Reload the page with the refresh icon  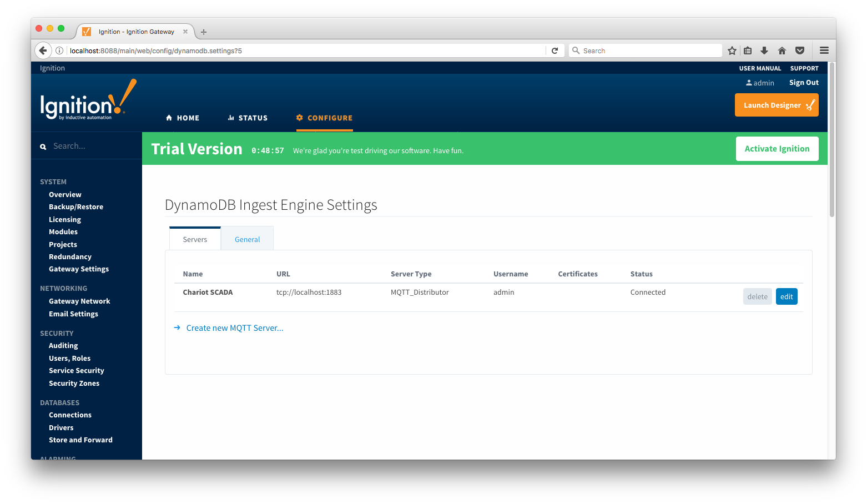coord(555,51)
